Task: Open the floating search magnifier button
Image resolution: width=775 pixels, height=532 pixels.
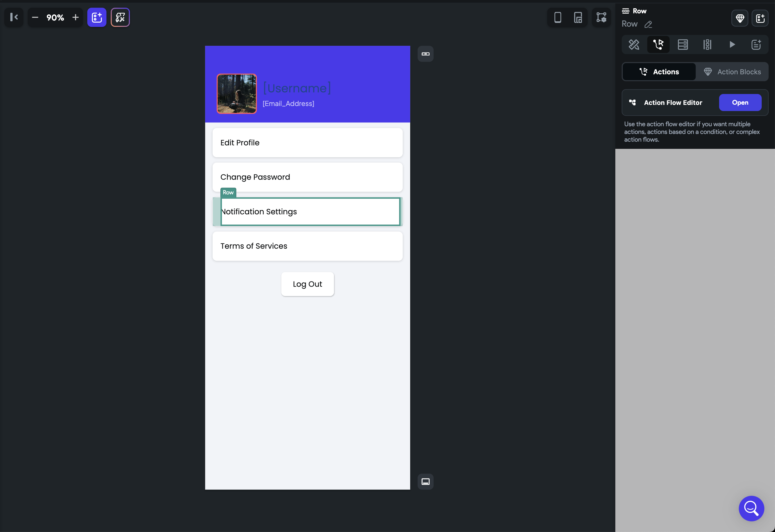Action: tap(751, 508)
